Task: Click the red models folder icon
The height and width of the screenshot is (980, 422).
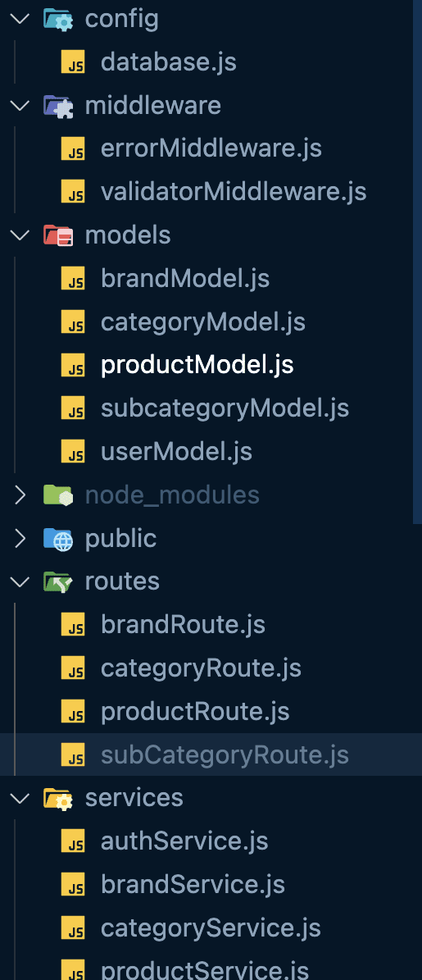Action: [x=58, y=235]
